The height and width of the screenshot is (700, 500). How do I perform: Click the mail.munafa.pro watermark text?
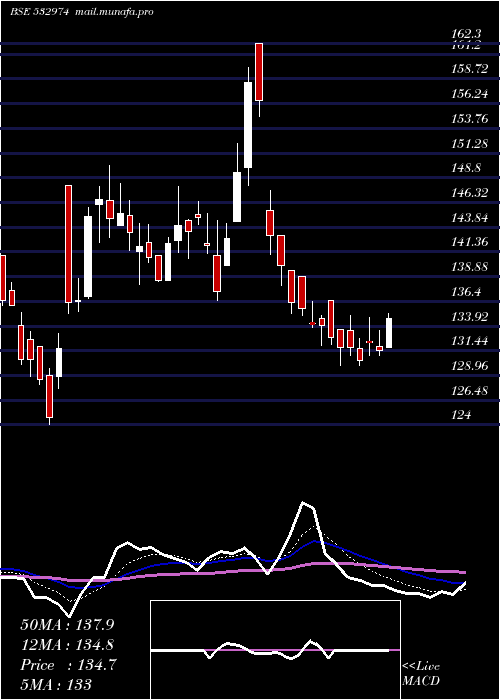(114, 12)
